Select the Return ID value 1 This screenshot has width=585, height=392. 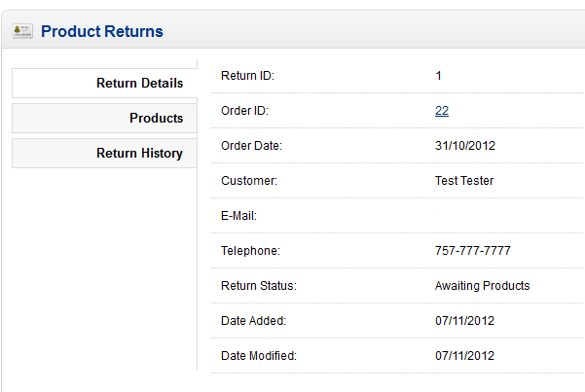click(439, 76)
